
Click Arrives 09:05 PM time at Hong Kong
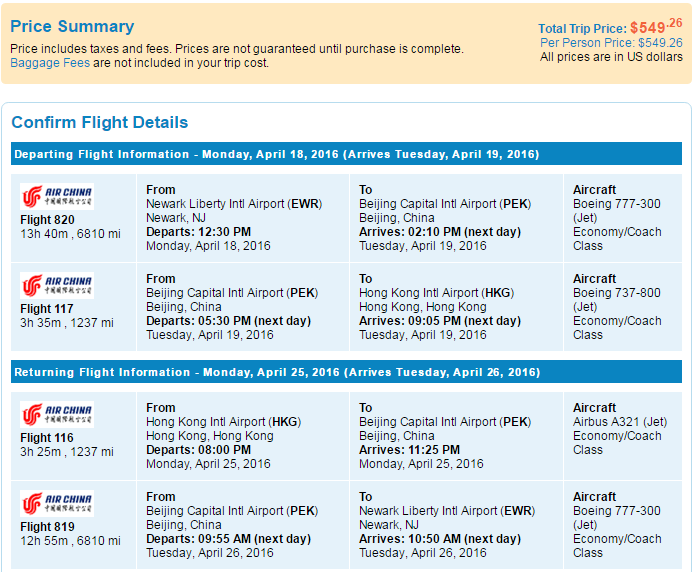(x=440, y=321)
